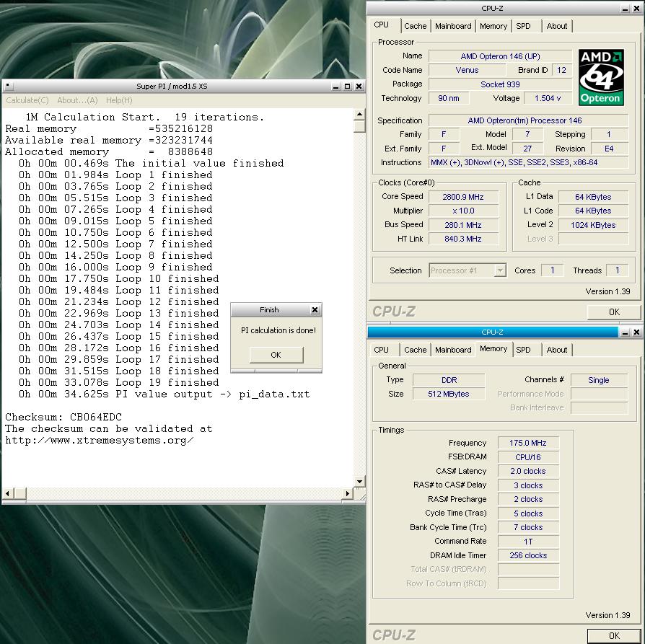Click the Super PI scroll left arrow
The height and width of the screenshot is (644, 645).
(8, 493)
